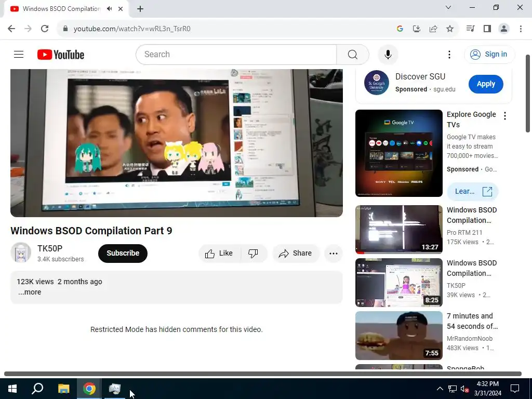
Task: Open Explore Google TVs ad options menu
Action: click(505, 116)
